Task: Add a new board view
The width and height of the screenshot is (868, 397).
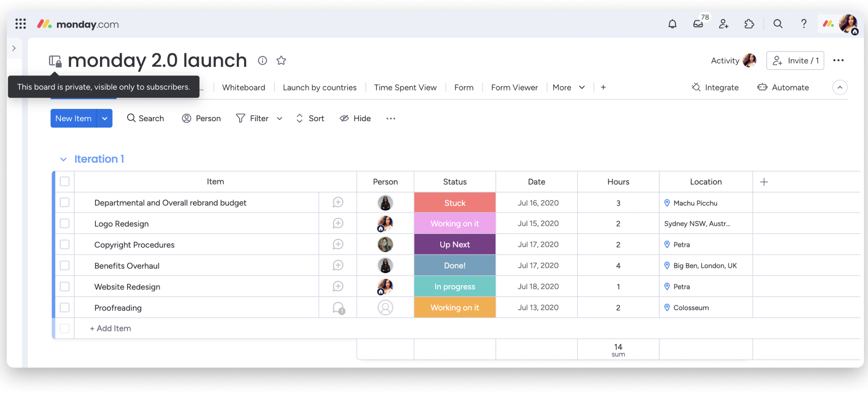Action: coord(603,87)
